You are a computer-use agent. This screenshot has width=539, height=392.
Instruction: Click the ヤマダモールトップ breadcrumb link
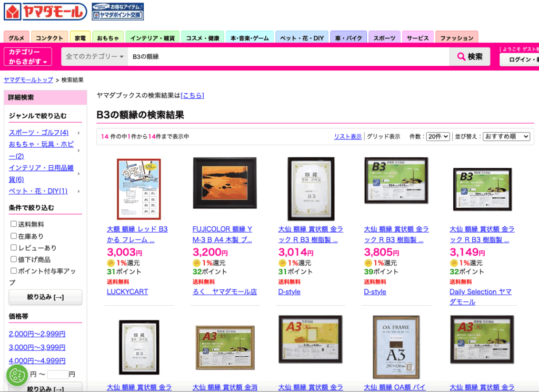[x=28, y=79]
